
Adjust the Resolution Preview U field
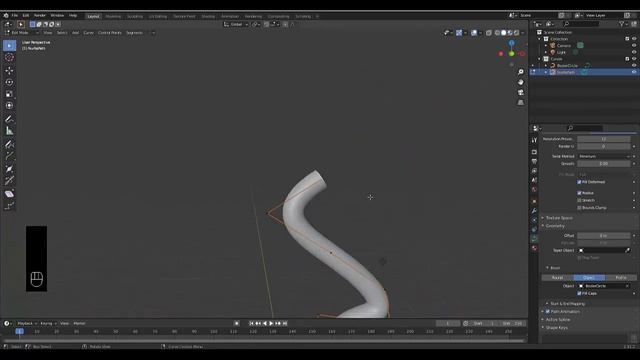click(x=604, y=139)
